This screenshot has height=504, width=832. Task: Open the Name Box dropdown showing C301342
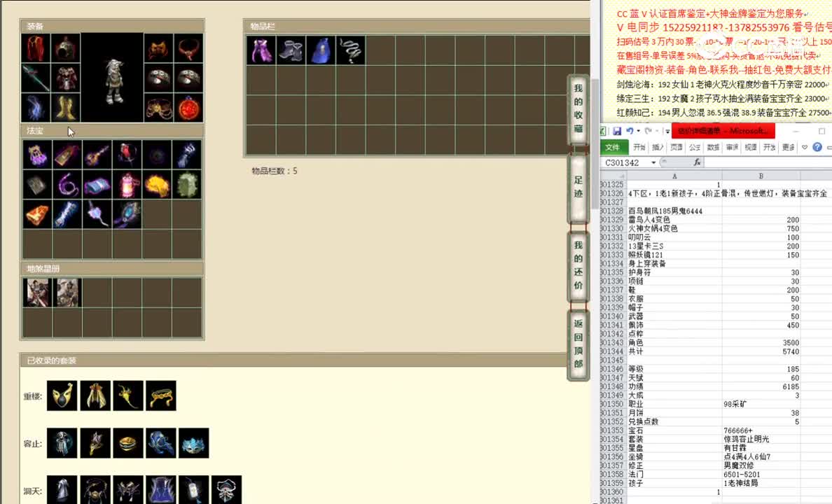pos(653,162)
